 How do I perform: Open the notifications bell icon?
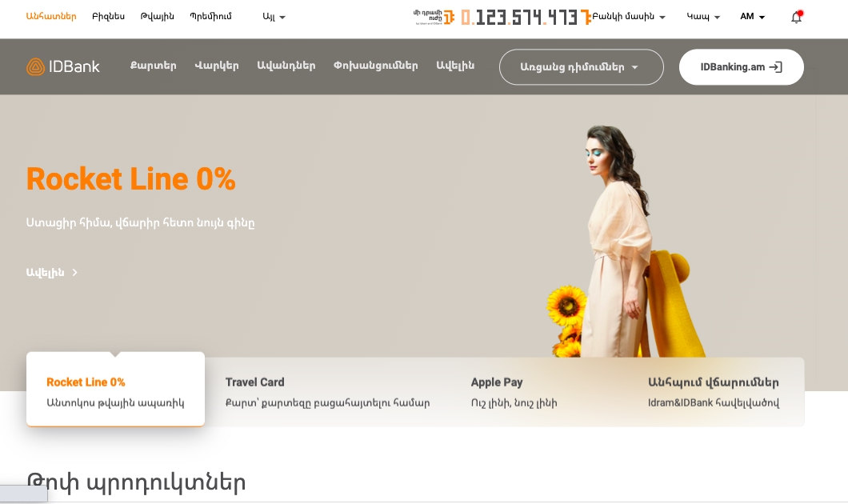coord(796,18)
